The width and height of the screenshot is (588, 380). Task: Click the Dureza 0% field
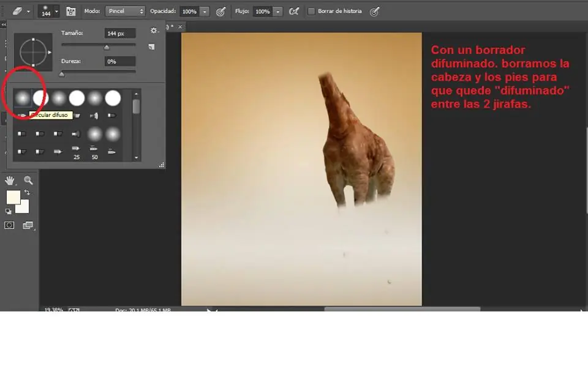[120, 61]
